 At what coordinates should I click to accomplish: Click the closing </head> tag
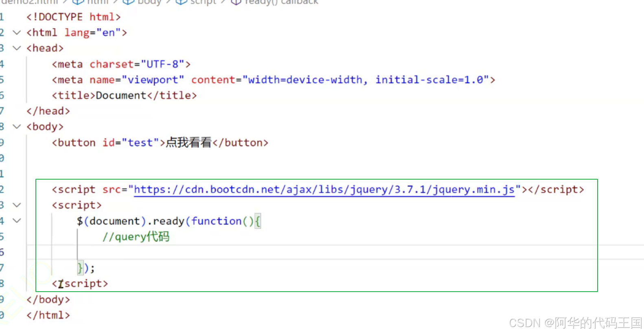pos(48,111)
